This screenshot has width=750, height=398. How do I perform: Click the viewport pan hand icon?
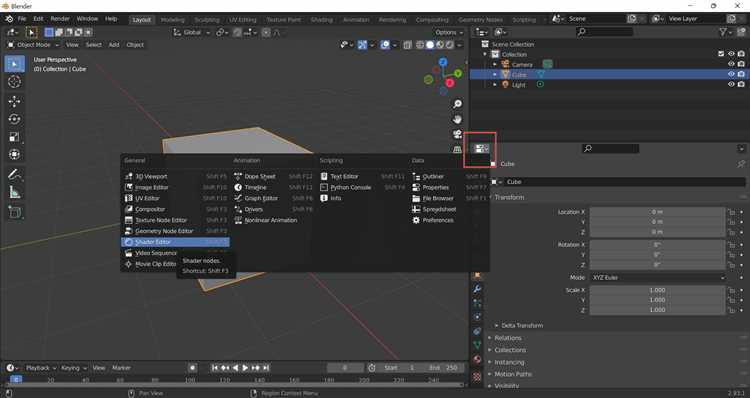(x=457, y=119)
